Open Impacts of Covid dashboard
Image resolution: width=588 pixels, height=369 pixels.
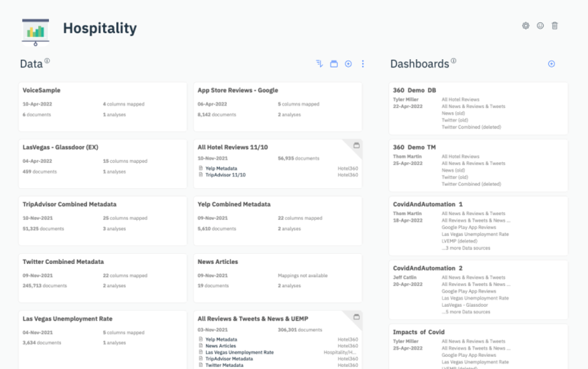(478, 347)
